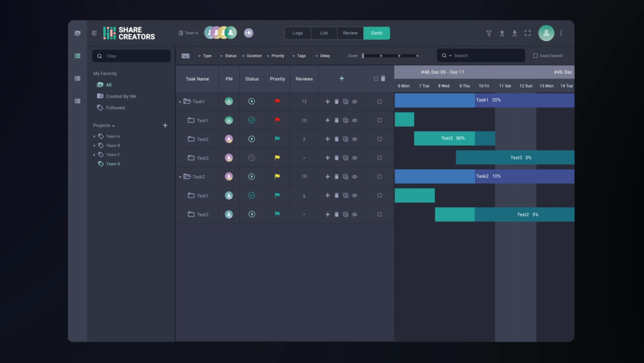This screenshot has height=363, width=644.
Task: Add a subtask to the Task2 row
Action: pyautogui.click(x=327, y=177)
